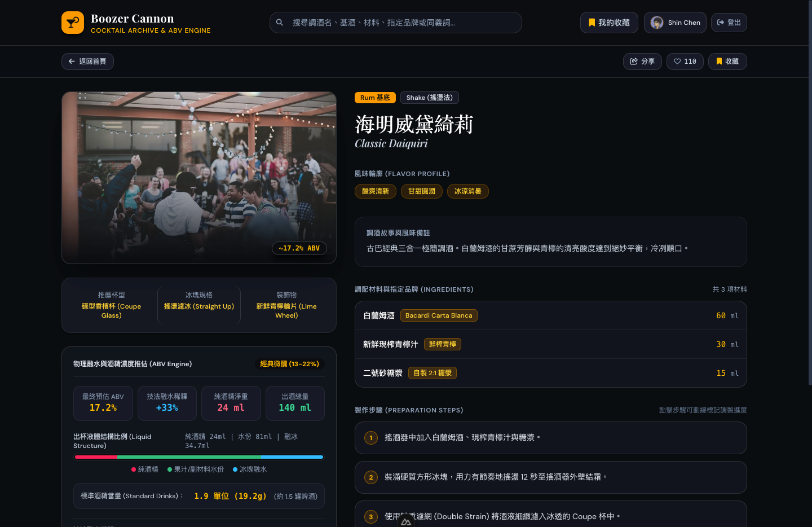Click the 酸爽清新 flavor chip
This screenshot has width=812, height=527.
pos(376,191)
